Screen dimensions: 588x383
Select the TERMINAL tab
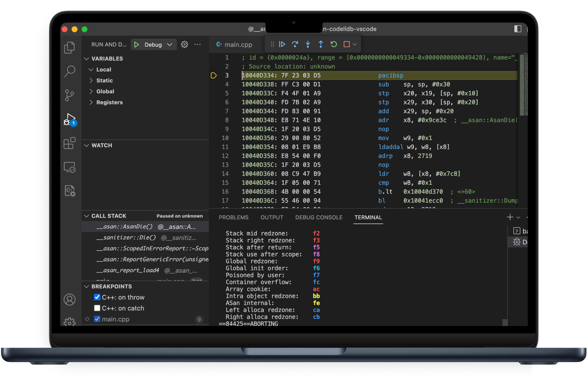pyautogui.click(x=368, y=217)
